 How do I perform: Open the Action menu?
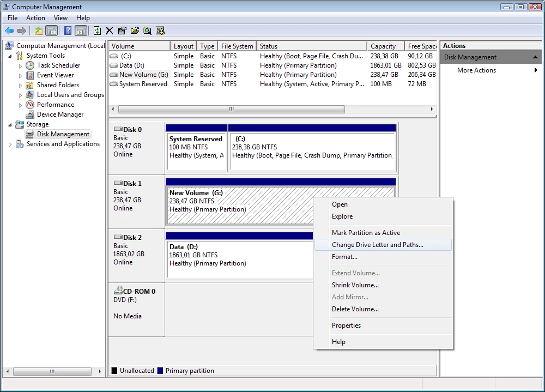pos(35,18)
